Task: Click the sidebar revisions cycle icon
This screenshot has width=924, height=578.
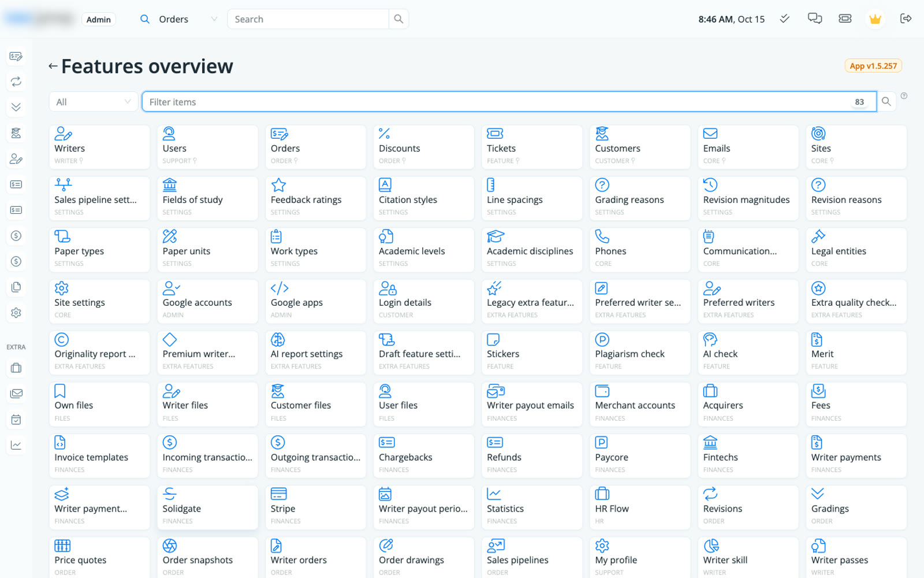Action: (x=16, y=81)
